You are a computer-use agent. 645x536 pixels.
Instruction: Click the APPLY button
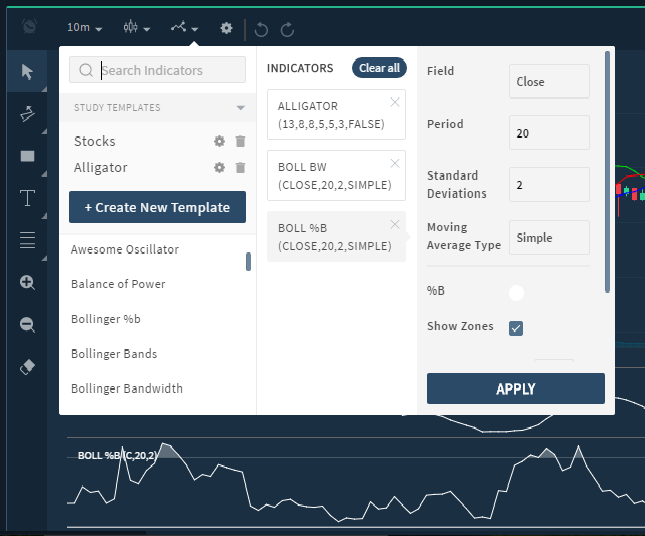(x=515, y=389)
